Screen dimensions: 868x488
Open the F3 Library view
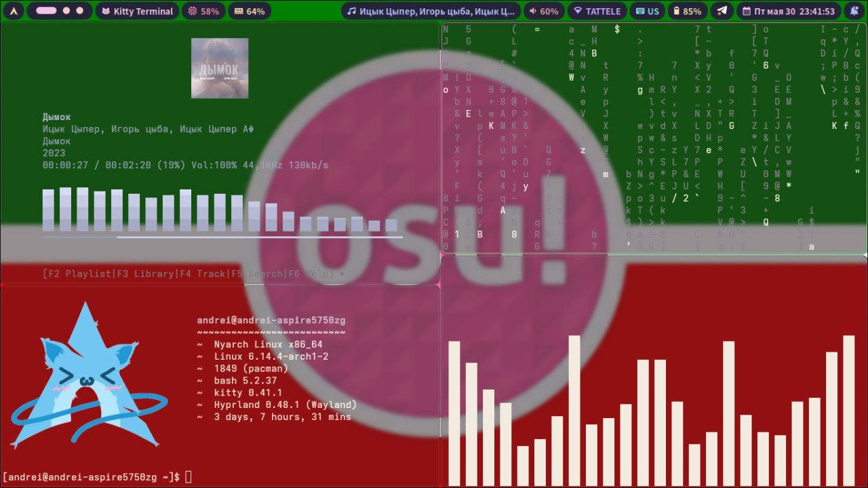[145, 274]
